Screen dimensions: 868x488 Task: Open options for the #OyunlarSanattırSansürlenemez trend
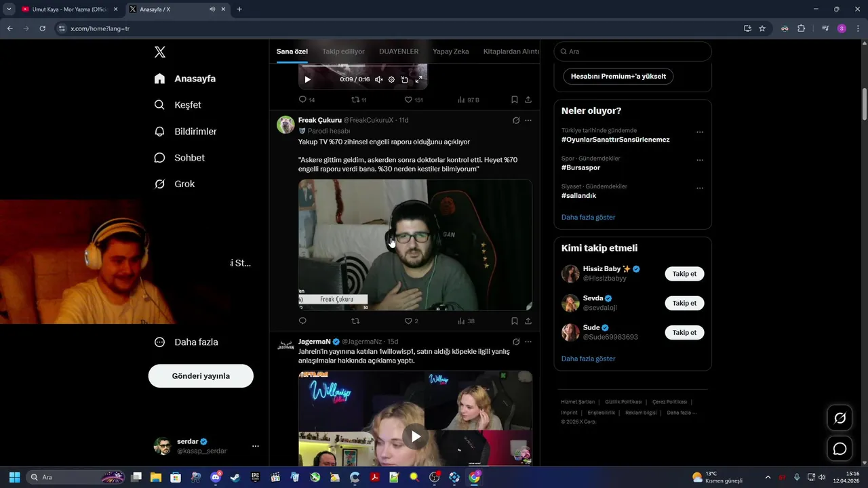(700, 132)
